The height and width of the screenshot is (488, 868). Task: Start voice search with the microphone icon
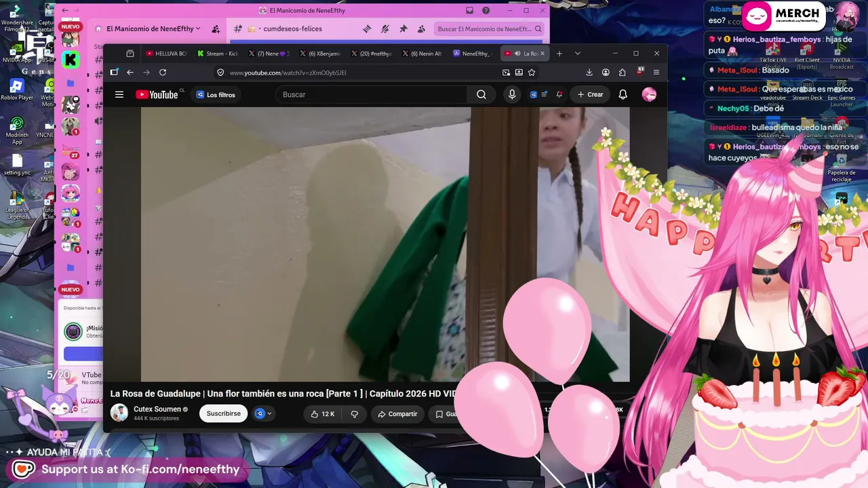tap(512, 95)
